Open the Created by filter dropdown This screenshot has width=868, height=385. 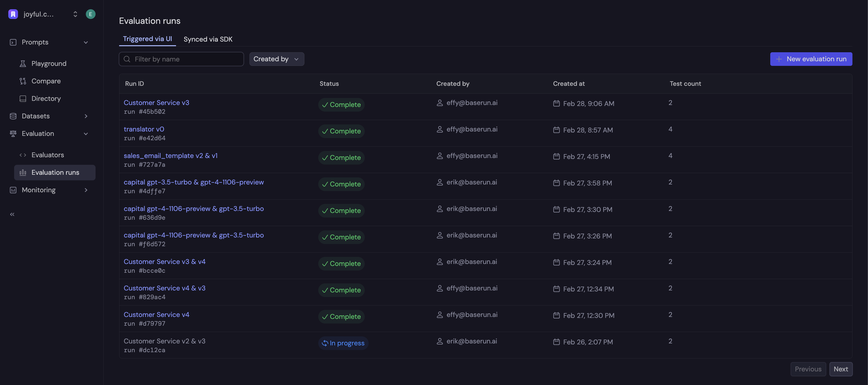click(x=276, y=59)
